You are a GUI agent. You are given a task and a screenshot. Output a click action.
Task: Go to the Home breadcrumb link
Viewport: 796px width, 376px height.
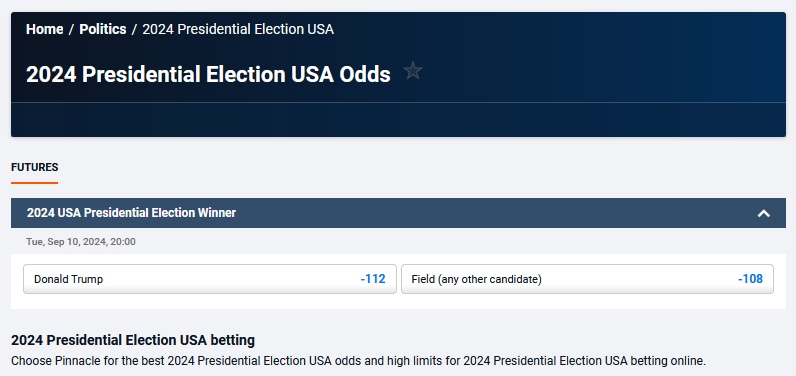[45, 29]
